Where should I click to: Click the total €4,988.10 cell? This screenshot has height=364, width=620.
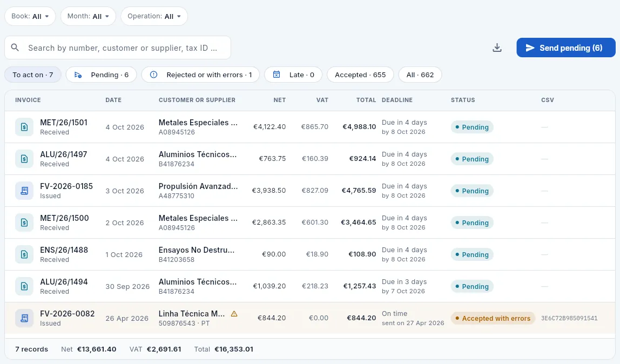point(359,127)
